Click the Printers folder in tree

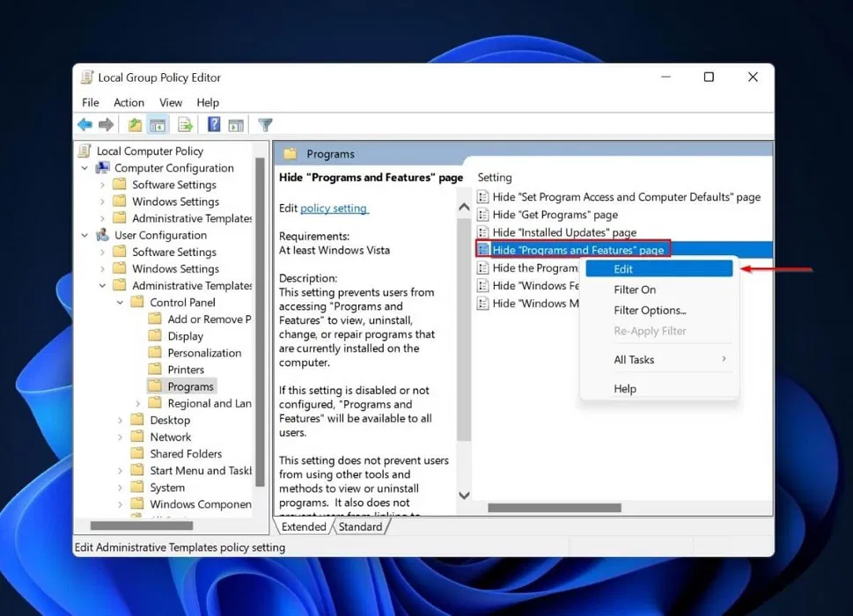pyautogui.click(x=185, y=370)
